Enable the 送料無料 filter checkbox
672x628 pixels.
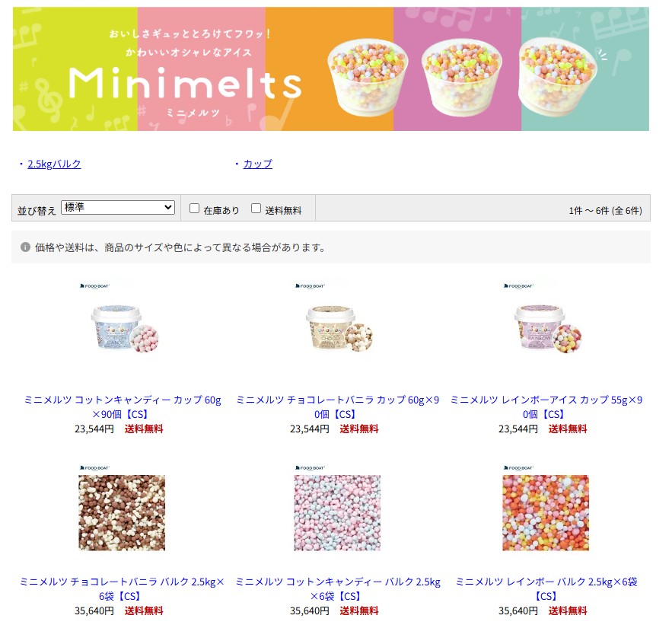256,209
